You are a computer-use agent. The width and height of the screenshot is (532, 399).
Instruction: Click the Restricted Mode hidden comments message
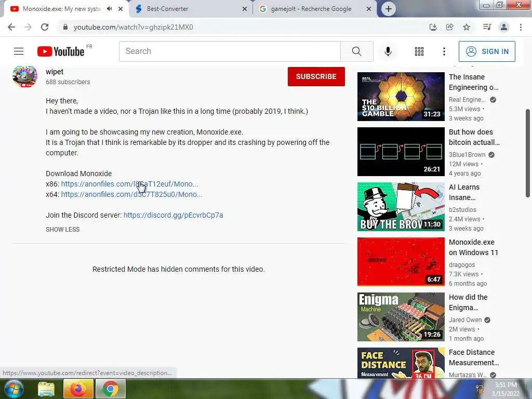click(179, 269)
